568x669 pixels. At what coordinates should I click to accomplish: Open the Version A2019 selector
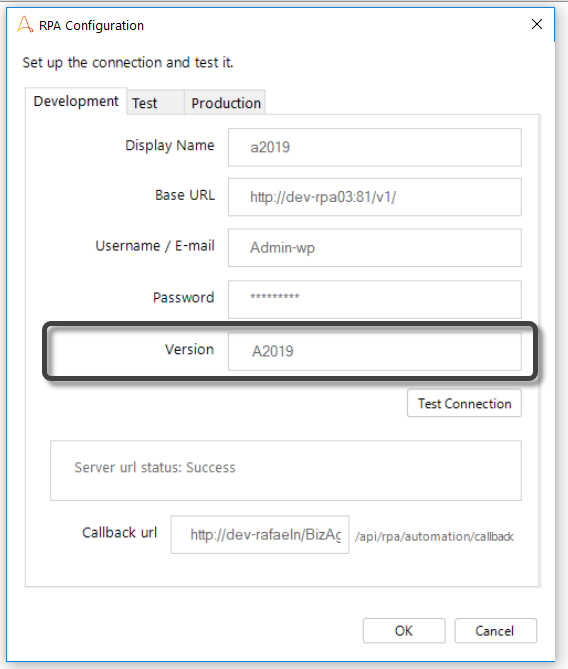375,351
